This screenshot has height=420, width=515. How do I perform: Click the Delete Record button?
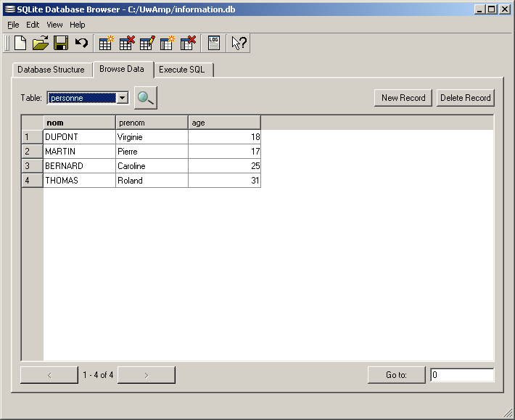[x=465, y=98]
